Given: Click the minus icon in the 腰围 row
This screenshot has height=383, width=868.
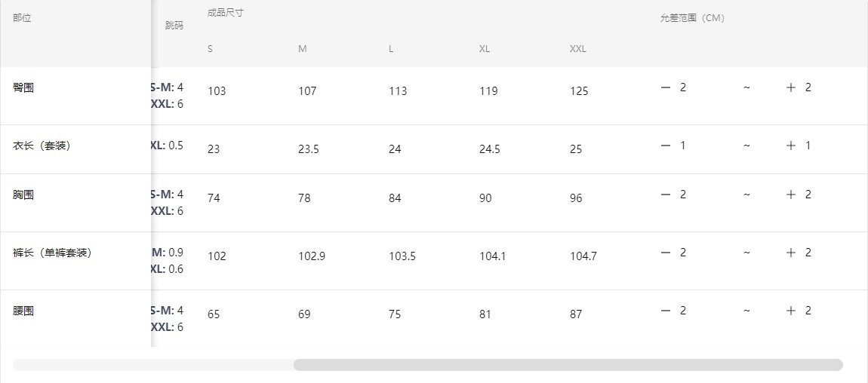Looking at the screenshot, I should [666, 311].
